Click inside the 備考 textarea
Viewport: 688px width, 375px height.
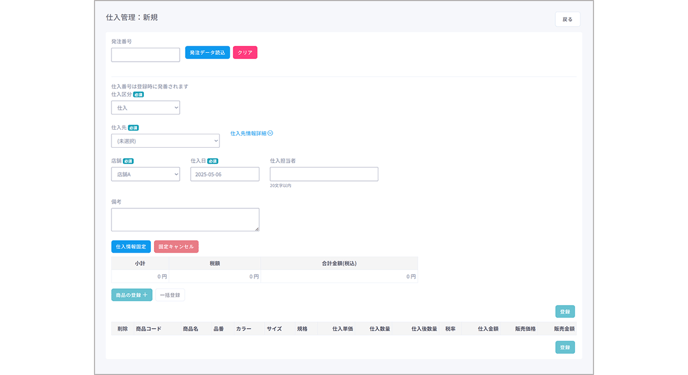tap(185, 220)
